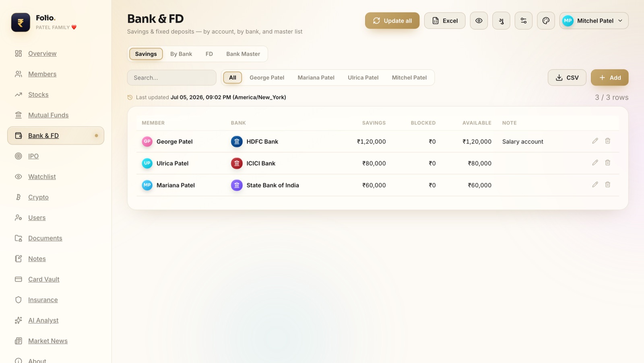Open the Market News page link
Viewport: 644px width, 363px height.
[x=48, y=340]
